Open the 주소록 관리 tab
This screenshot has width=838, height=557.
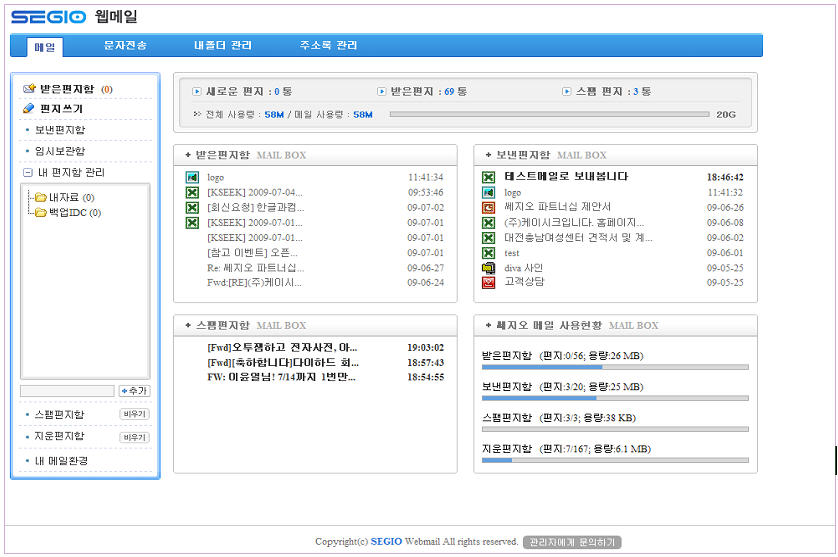tap(328, 46)
